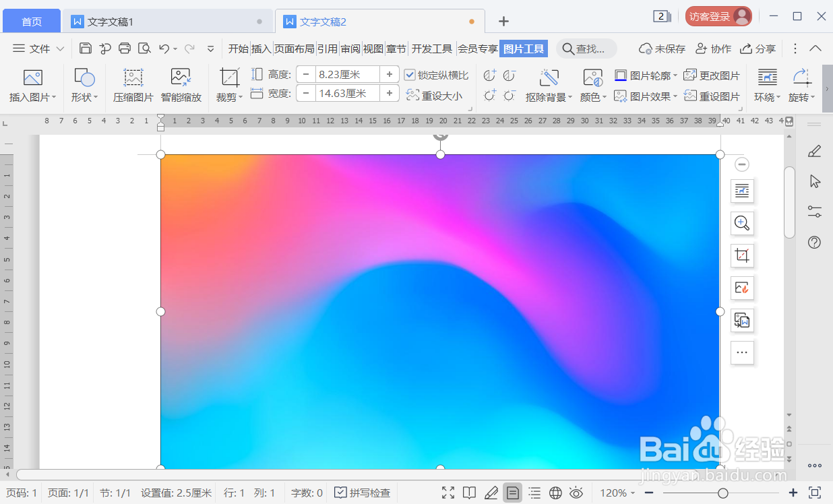The image size is (833, 504).
Task: Open the 查找 search box
Action: click(586, 48)
